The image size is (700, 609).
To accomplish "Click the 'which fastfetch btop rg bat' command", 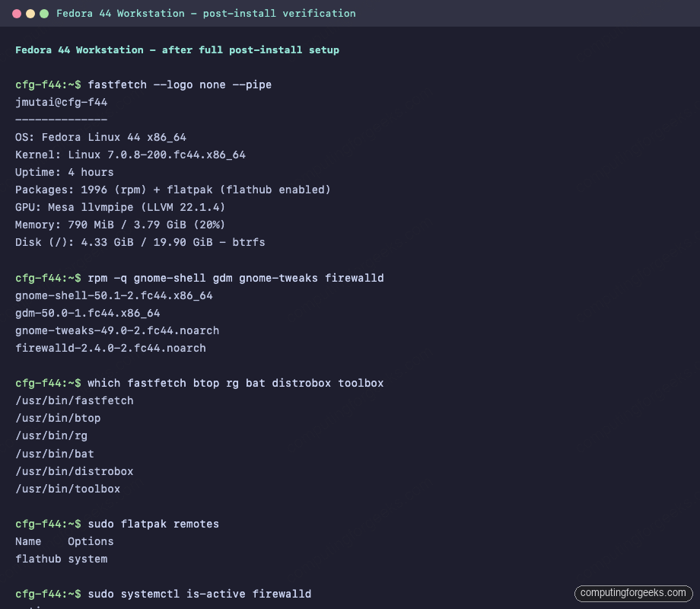I will [236, 384].
